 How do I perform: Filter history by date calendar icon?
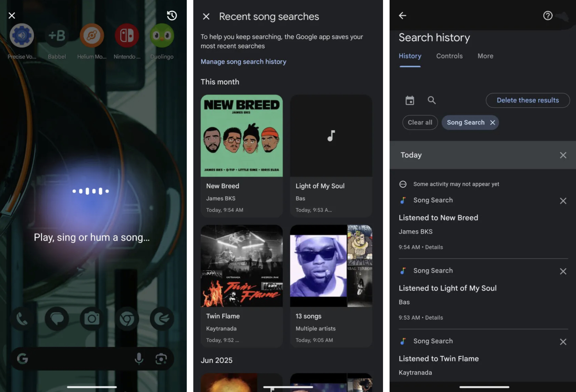point(410,100)
